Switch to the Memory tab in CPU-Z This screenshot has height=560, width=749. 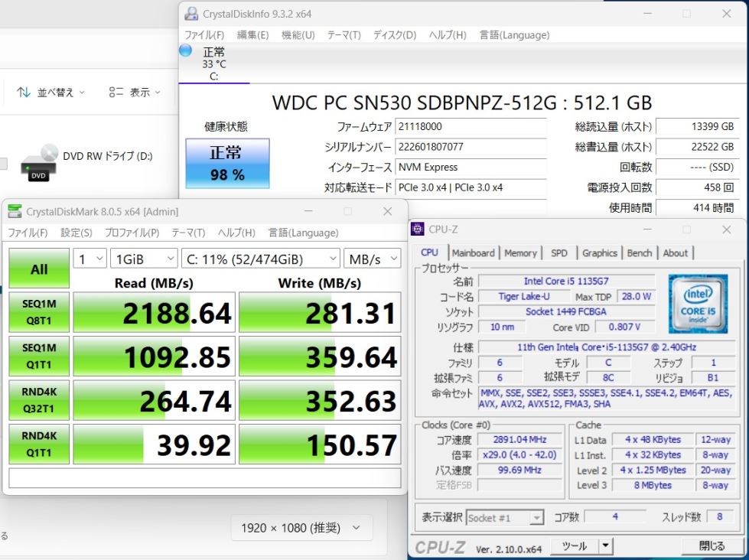click(521, 252)
